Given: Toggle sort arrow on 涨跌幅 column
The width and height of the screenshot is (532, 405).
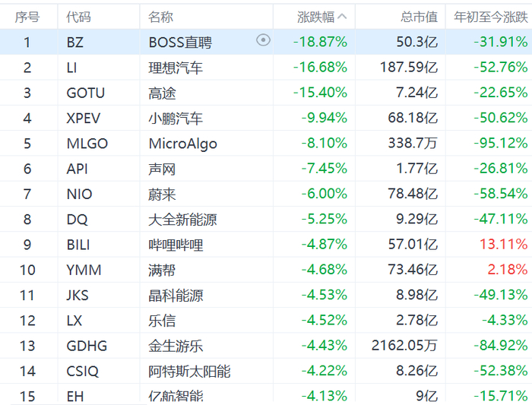Looking at the screenshot, I should pyautogui.click(x=342, y=17).
